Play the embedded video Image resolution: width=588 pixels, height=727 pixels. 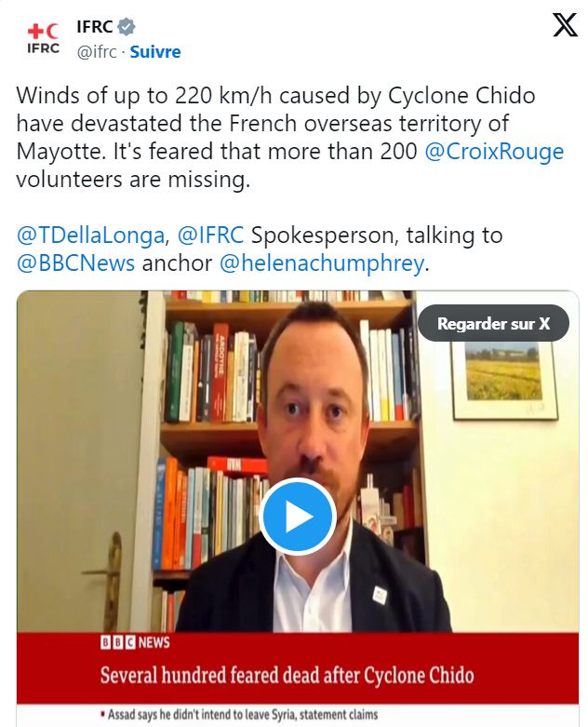[x=298, y=516]
